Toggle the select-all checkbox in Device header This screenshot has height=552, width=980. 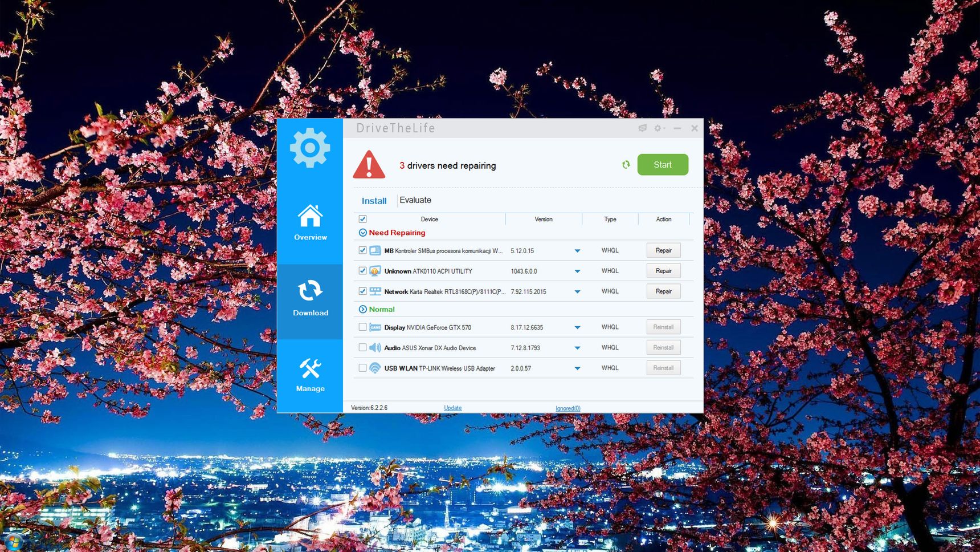pyautogui.click(x=362, y=219)
